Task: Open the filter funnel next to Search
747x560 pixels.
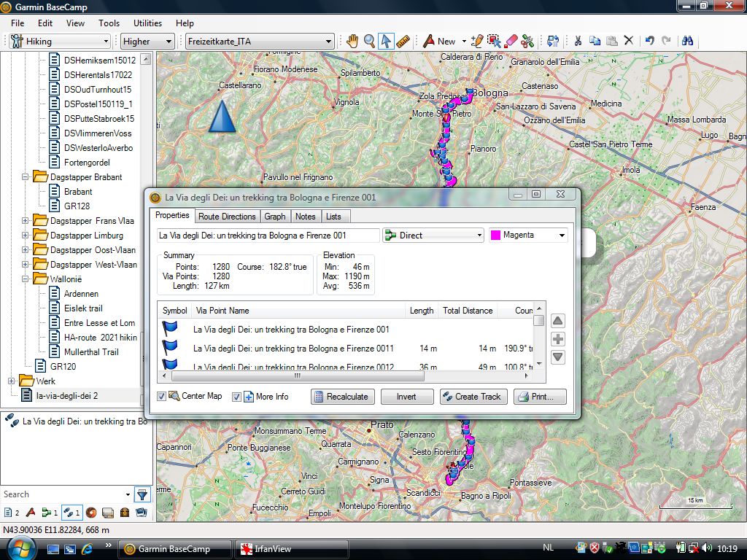Action: 142,494
